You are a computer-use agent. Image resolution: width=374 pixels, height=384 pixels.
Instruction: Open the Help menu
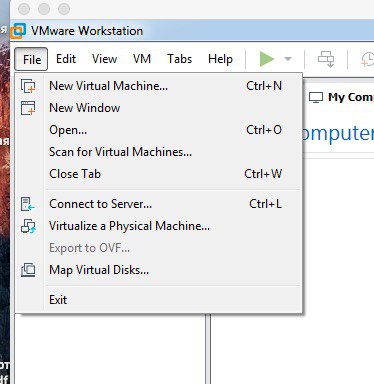[x=220, y=59]
